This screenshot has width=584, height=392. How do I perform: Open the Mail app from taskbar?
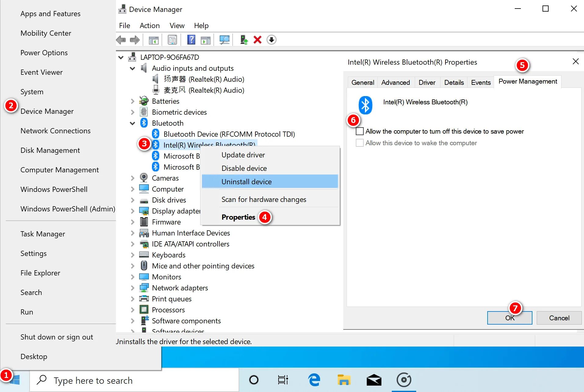[374, 380]
